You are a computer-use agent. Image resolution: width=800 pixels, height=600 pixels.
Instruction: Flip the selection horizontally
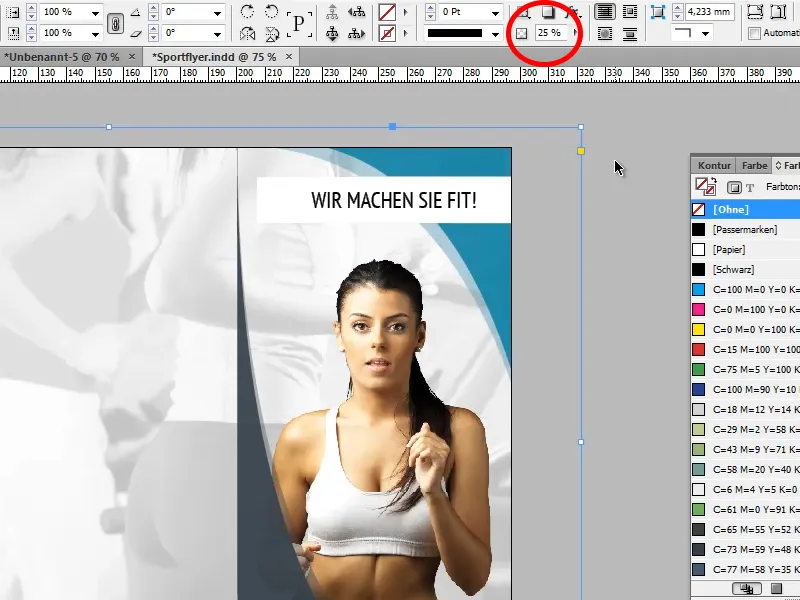point(247,34)
